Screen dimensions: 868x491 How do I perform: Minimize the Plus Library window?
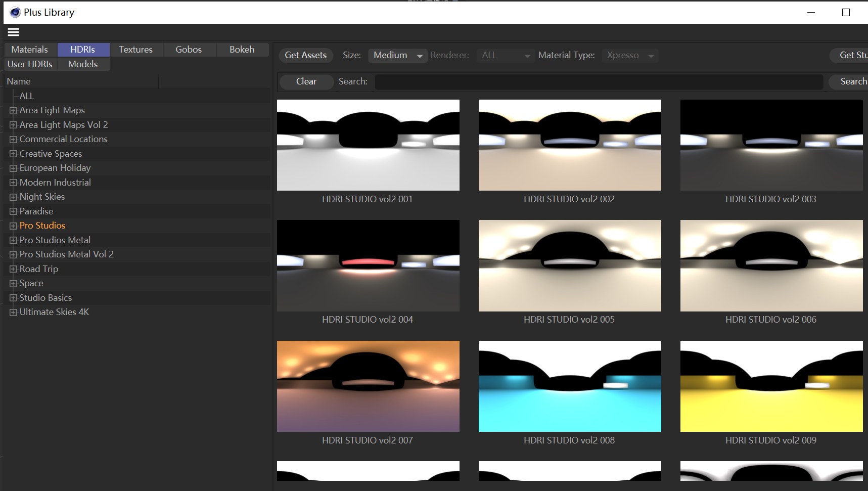pos(811,12)
